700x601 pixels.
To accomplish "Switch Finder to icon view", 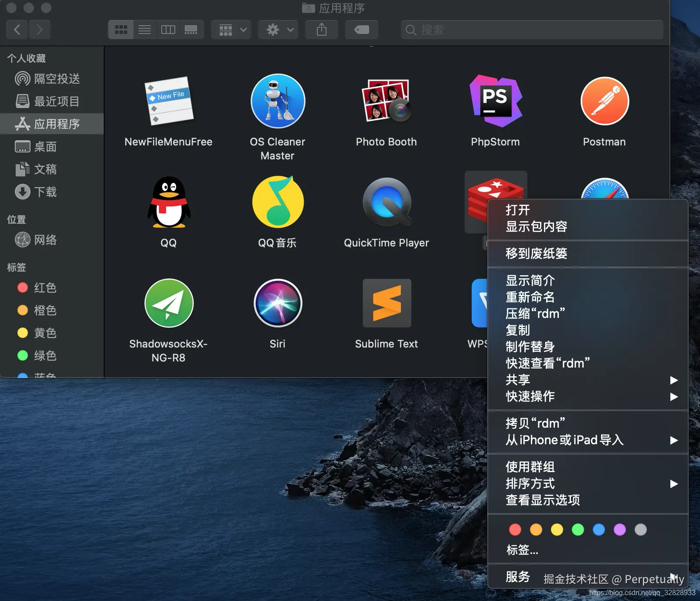I will 121,30.
